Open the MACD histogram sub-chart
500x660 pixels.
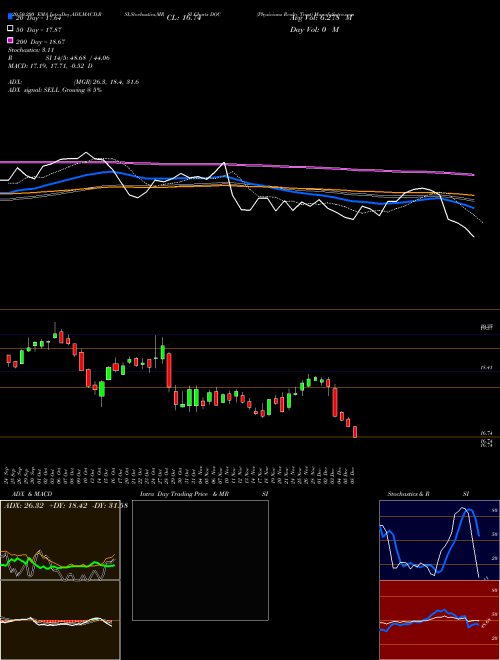[60, 620]
